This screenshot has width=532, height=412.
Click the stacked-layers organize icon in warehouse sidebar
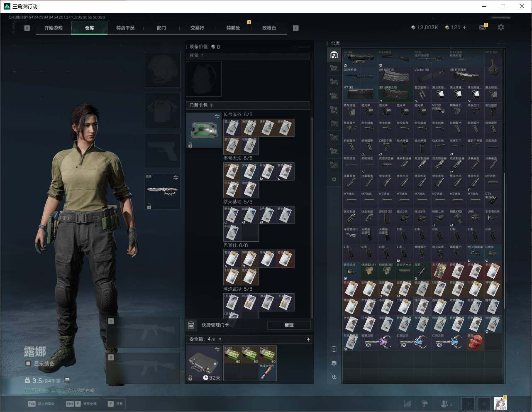click(334, 363)
